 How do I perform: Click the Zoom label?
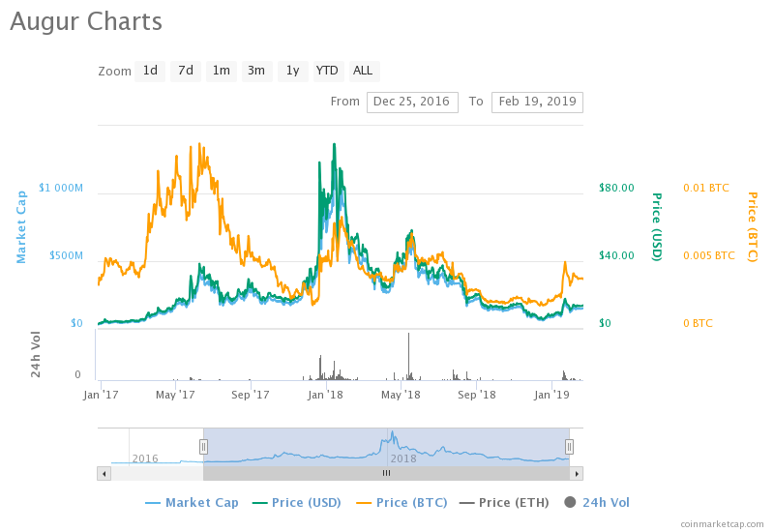pos(114,72)
